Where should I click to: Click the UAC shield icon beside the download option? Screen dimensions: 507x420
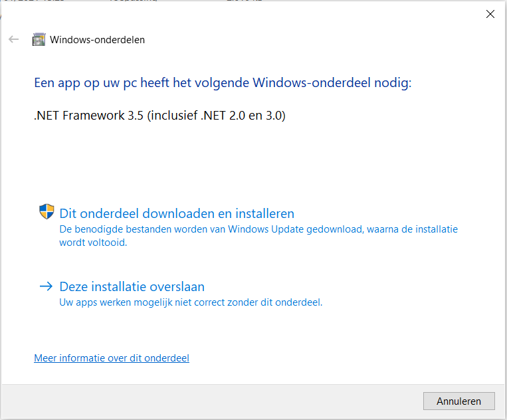pyautogui.click(x=47, y=211)
